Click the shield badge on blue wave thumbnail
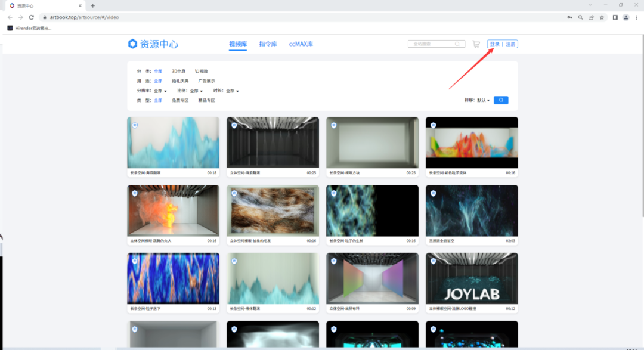 pyautogui.click(x=135, y=125)
